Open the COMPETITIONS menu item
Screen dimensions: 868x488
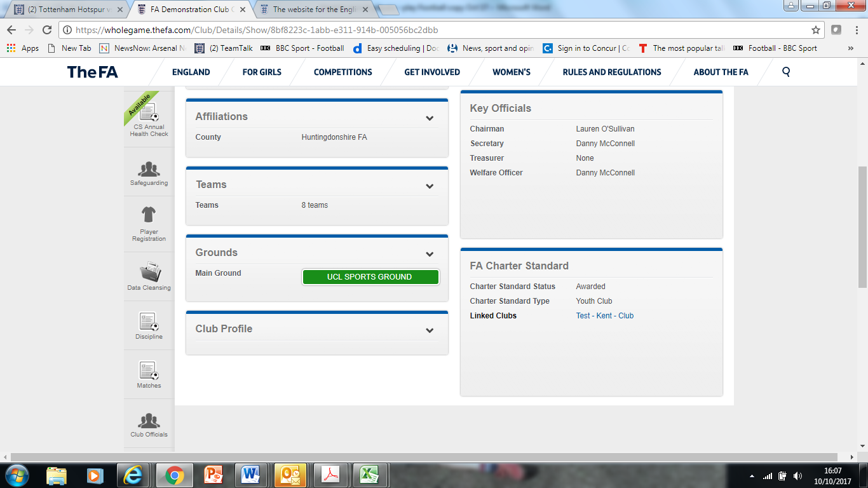click(342, 72)
